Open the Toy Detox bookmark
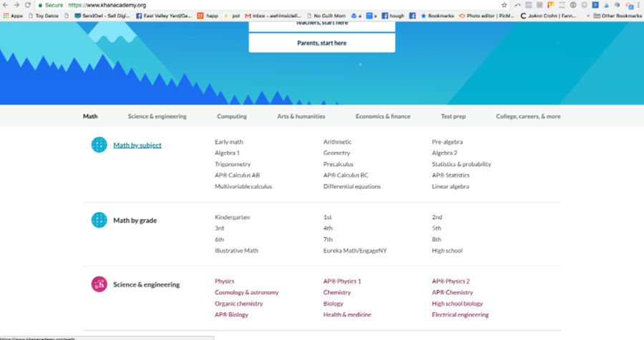 pos(43,16)
